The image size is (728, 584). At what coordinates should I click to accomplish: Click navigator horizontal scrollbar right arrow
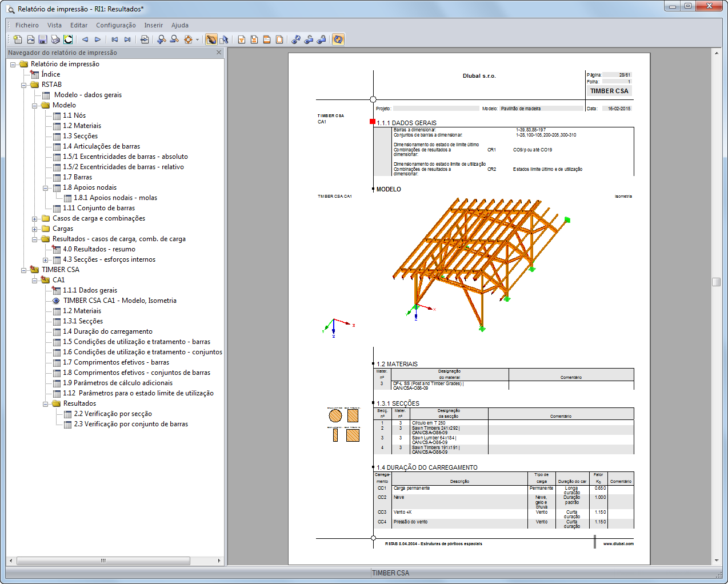(219, 561)
